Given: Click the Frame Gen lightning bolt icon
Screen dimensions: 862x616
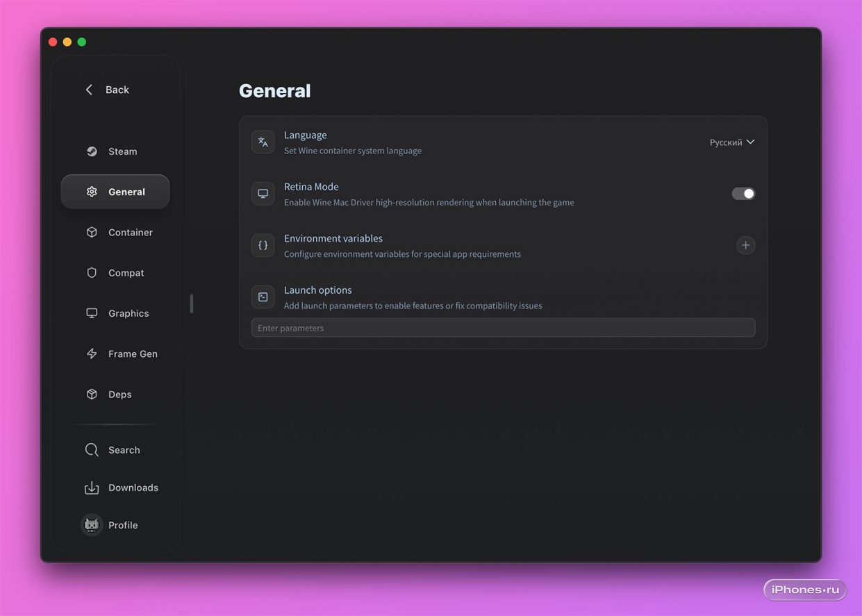Looking at the screenshot, I should click(x=92, y=353).
